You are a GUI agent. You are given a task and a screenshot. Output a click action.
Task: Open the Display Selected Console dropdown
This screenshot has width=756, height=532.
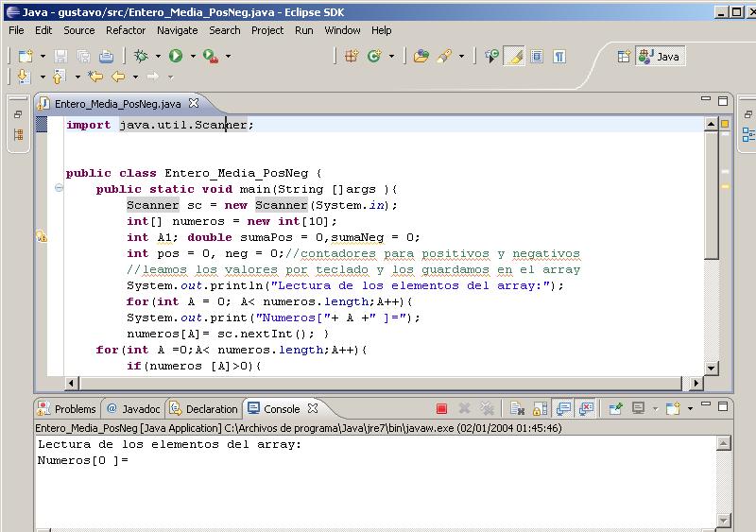pyautogui.click(x=654, y=409)
